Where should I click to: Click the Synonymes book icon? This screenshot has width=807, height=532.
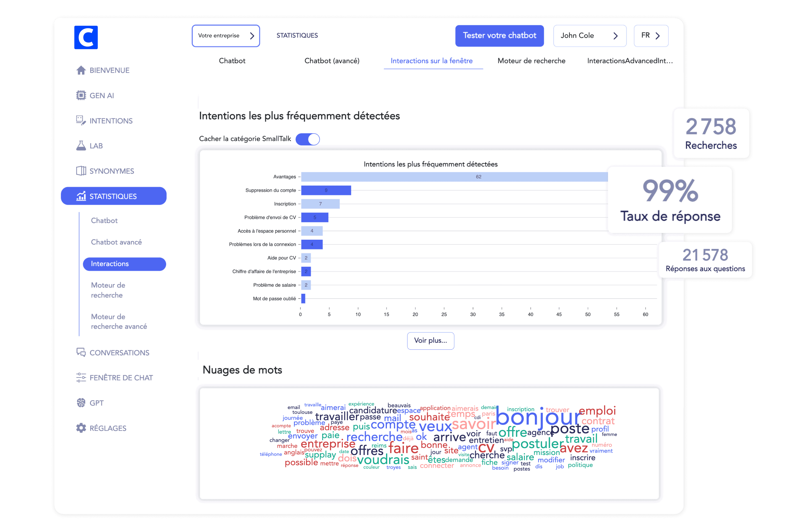(x=81, y=171)
